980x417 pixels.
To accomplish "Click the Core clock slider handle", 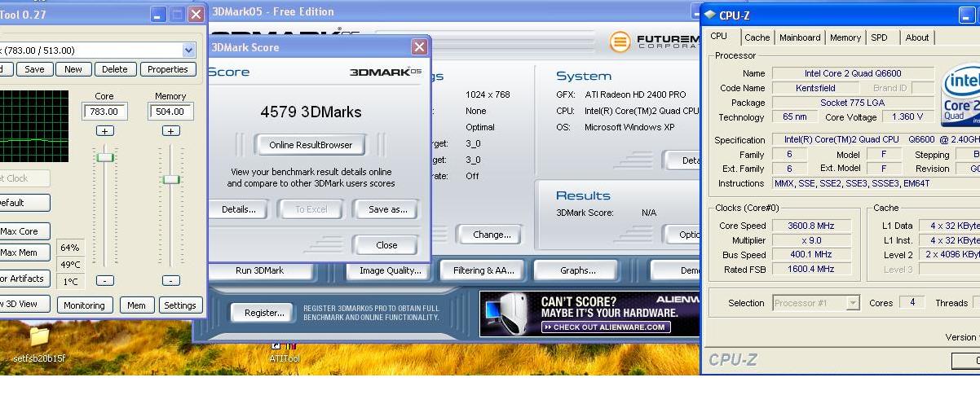I will [x=105, y=156].
